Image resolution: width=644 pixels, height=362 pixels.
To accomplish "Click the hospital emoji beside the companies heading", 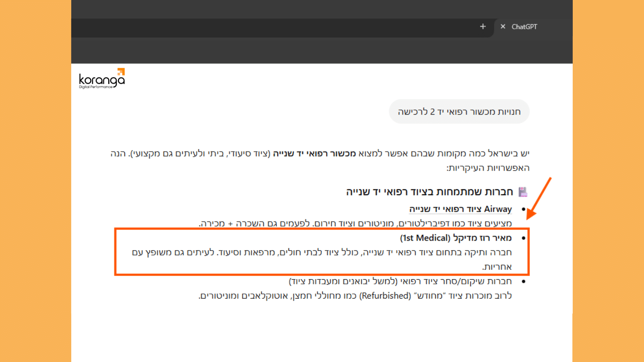I will (523, 192).
